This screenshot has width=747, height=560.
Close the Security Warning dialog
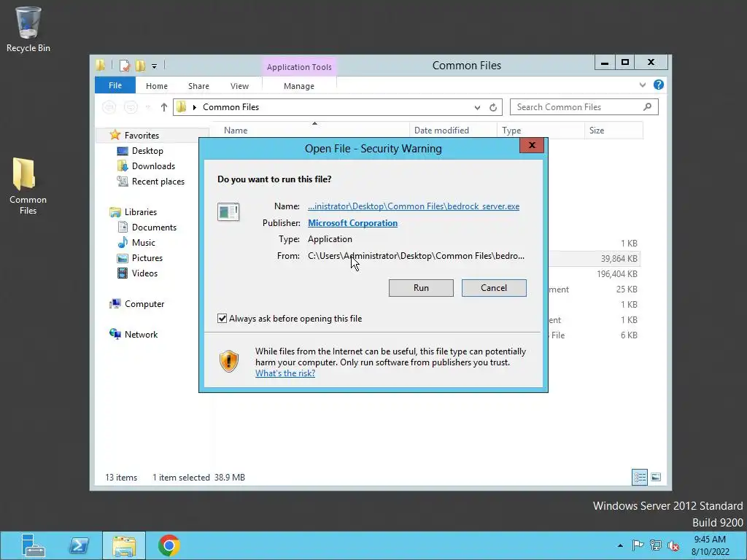[532, 145]
